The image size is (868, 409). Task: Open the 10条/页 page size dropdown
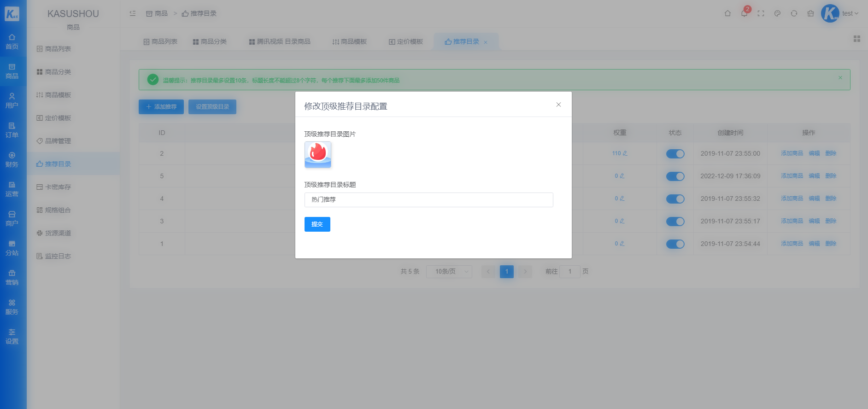pyautogui.click(x=449, y=271)
